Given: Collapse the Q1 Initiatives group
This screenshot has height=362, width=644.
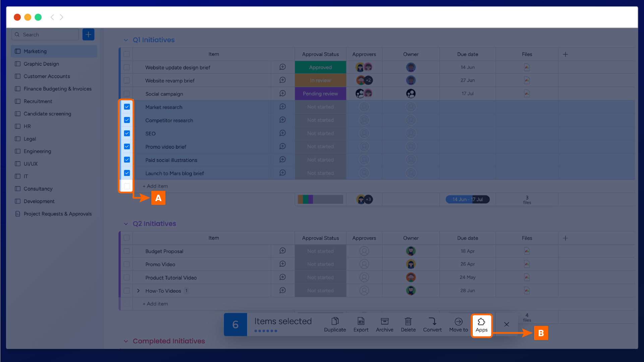Looking at the screenshot, I should click(x=126, y=40).
